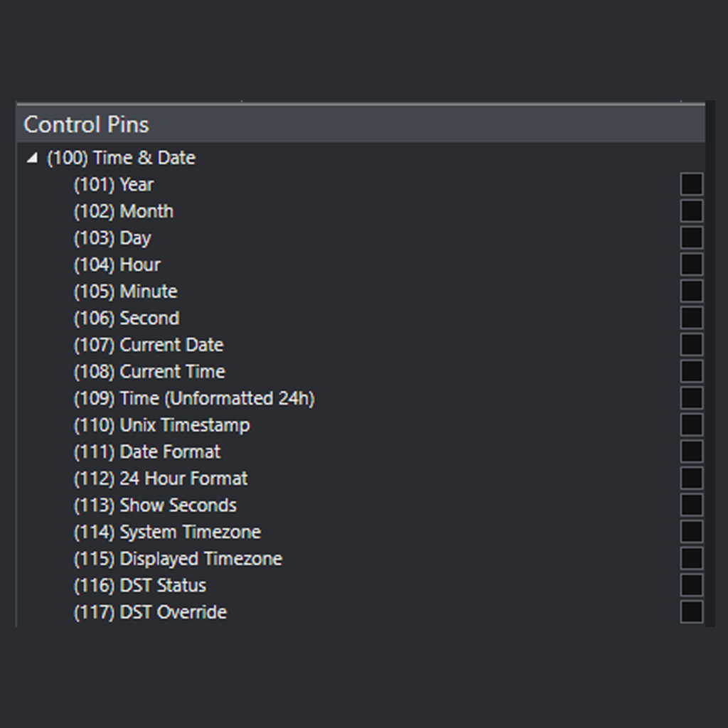Select the (111) Date Format pin entry
The image size is (728, 728).
tap(147, 451)
